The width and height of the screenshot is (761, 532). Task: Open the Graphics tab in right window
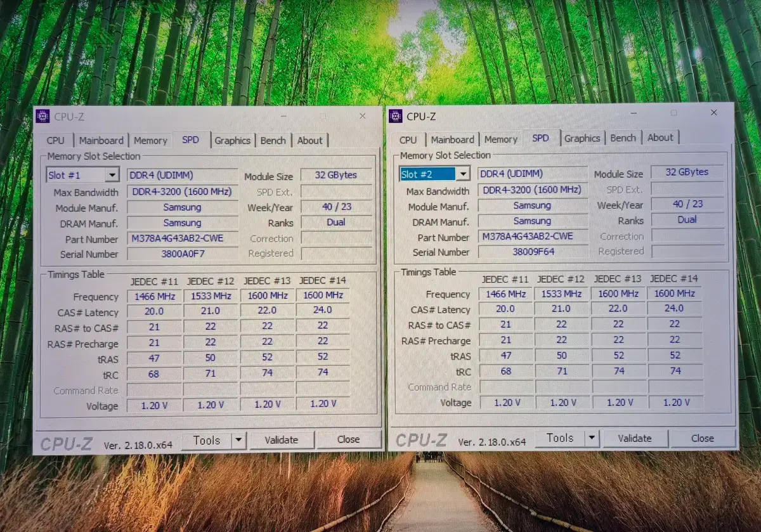582,138
